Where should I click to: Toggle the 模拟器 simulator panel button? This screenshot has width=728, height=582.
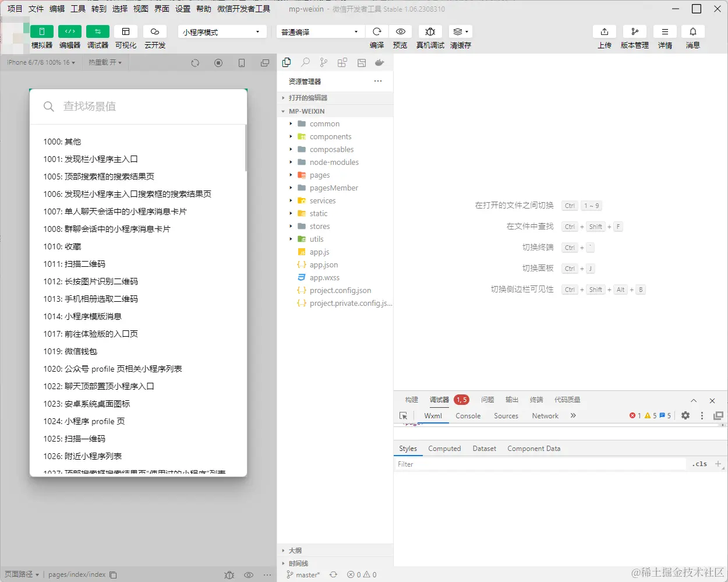(42, 31)
